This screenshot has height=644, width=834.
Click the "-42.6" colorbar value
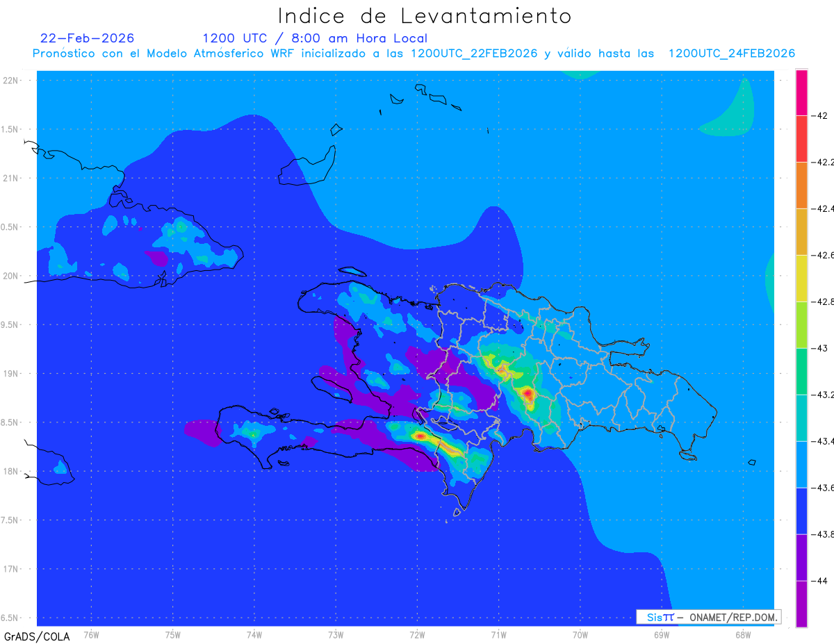pyautogui.click(x=824, y=255)
